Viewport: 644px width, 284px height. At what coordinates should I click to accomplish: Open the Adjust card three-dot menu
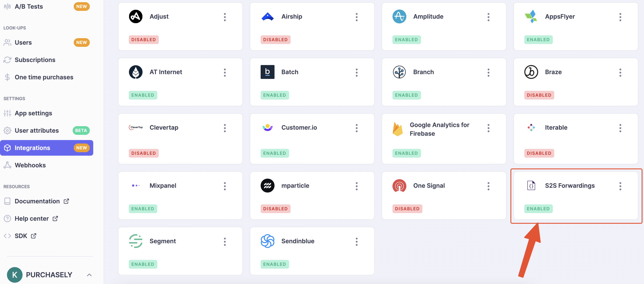[x=224, y=17]
